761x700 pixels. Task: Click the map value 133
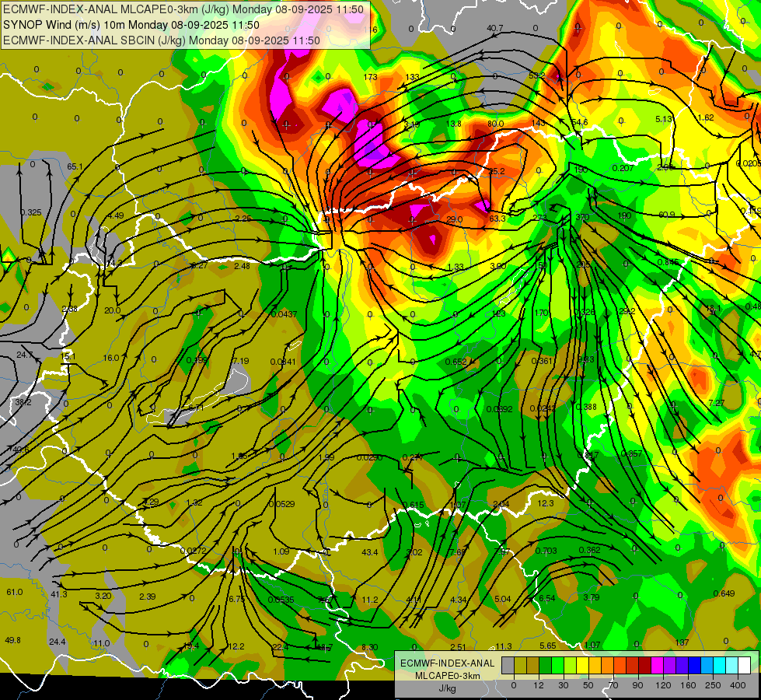coord(413,77)
